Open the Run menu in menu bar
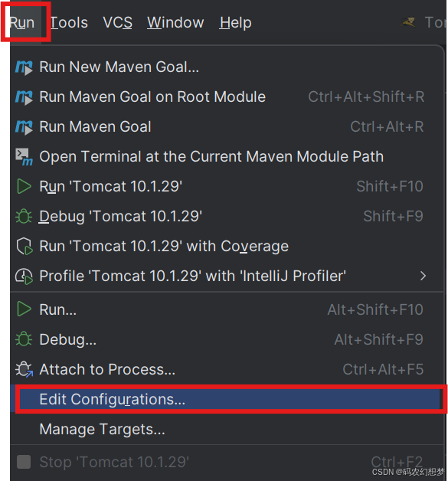 point(21,22)
